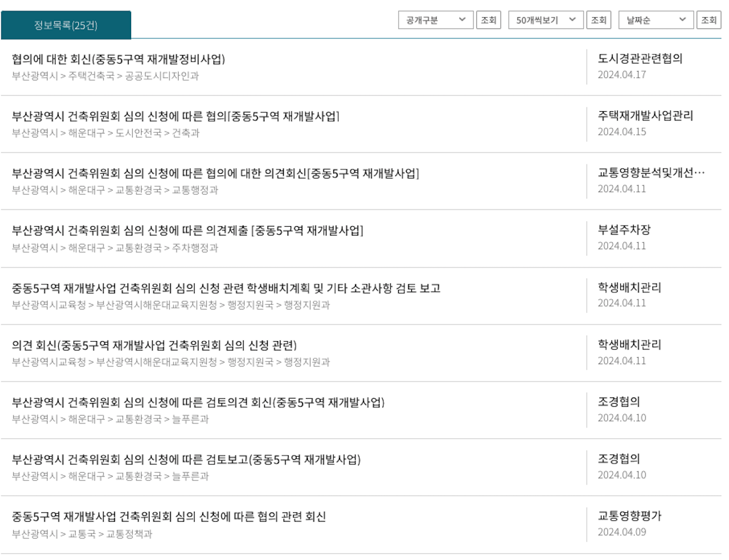Viewport: 729px width, 560px height.
Task: Open 의견 회신(중동5구역 재개발사업 건축위원회 심의 신청 관련)
Action: (x=155, y=346)
